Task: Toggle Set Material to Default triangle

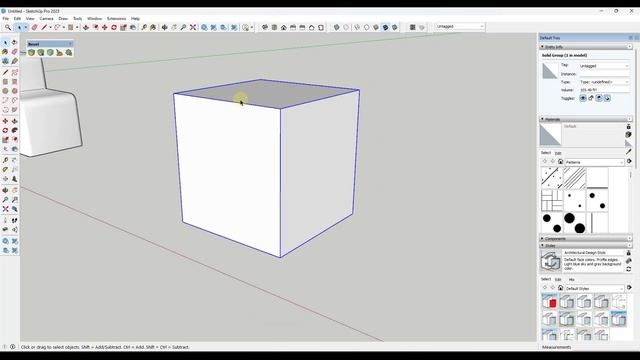Action: click(x=627, y=142)
